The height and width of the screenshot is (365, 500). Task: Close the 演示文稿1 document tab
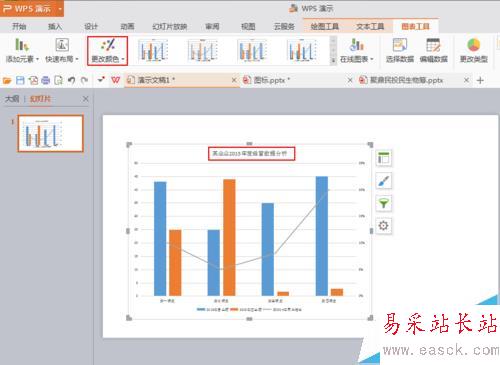[234, 80]
